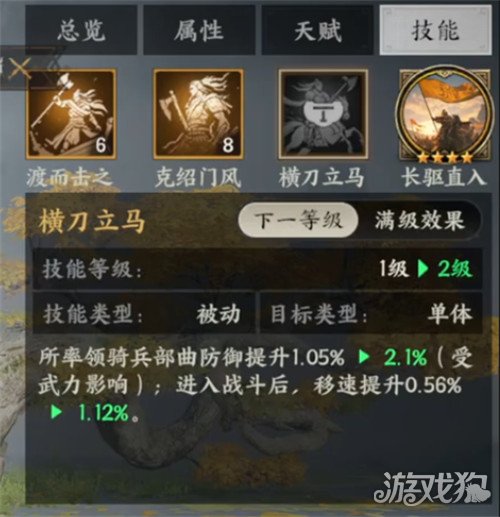This screenshot has height=517, width=500.
Task: Click the green arrow beside 2级
Action: (423, 269)
